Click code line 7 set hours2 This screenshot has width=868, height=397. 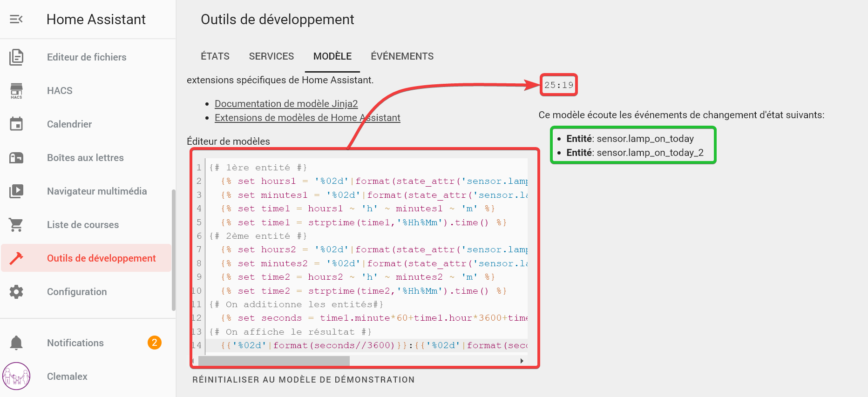coord(374,249)
